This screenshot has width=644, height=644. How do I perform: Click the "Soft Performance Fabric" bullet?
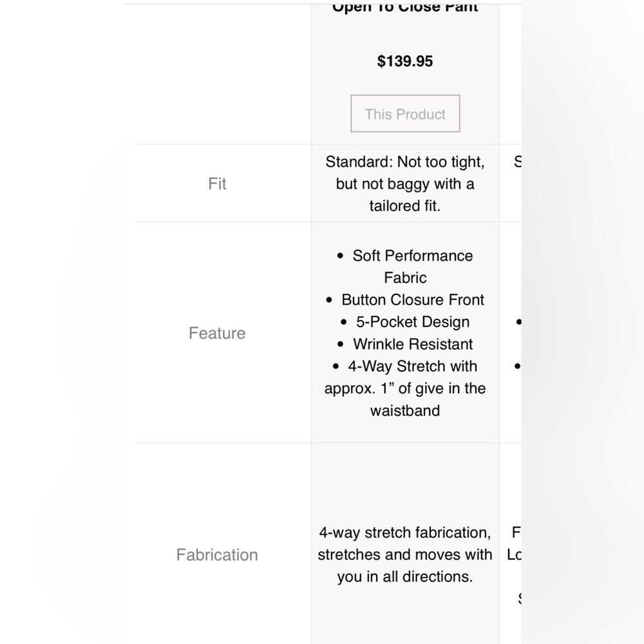412,256
